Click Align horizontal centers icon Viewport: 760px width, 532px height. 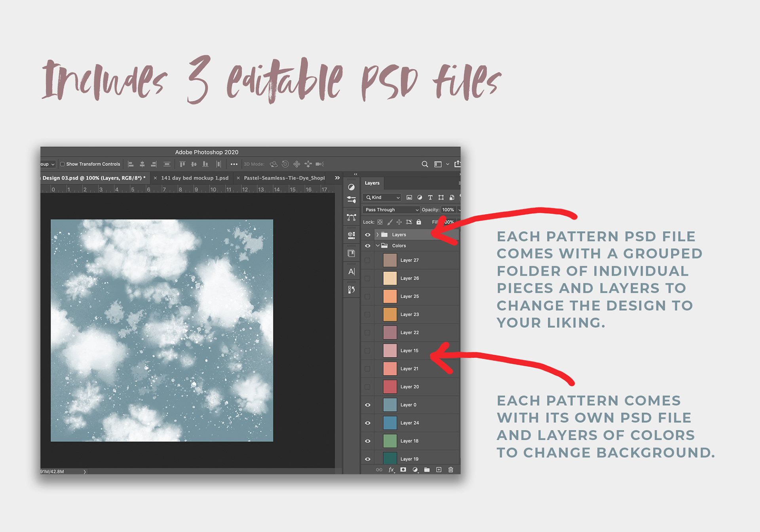(x=142, y=164)
